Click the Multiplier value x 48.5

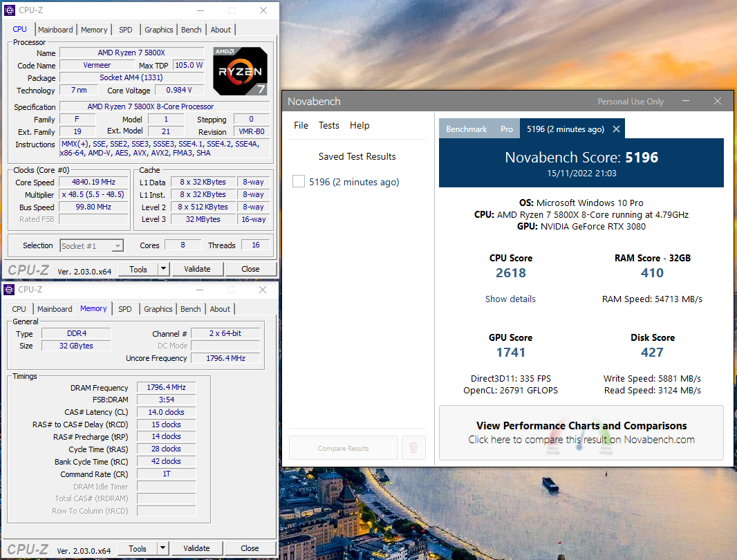pos(93,194)
